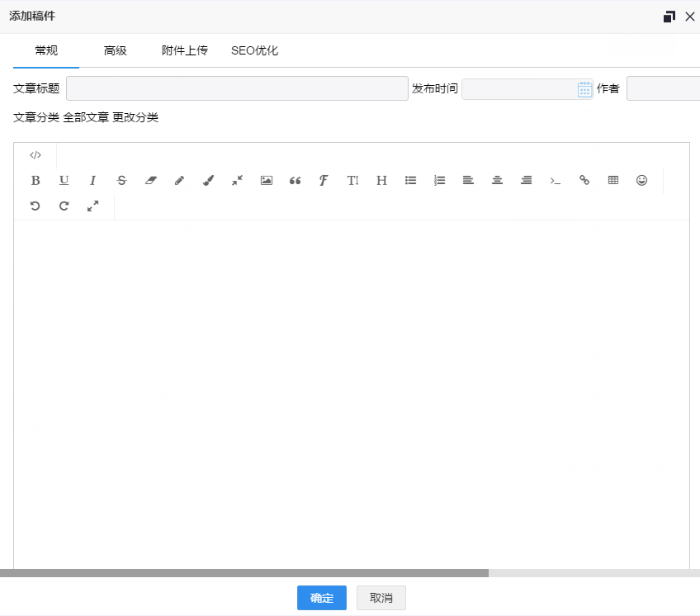Open the heading level dropdown
The image size is (700, 616).
click(382, 180)
